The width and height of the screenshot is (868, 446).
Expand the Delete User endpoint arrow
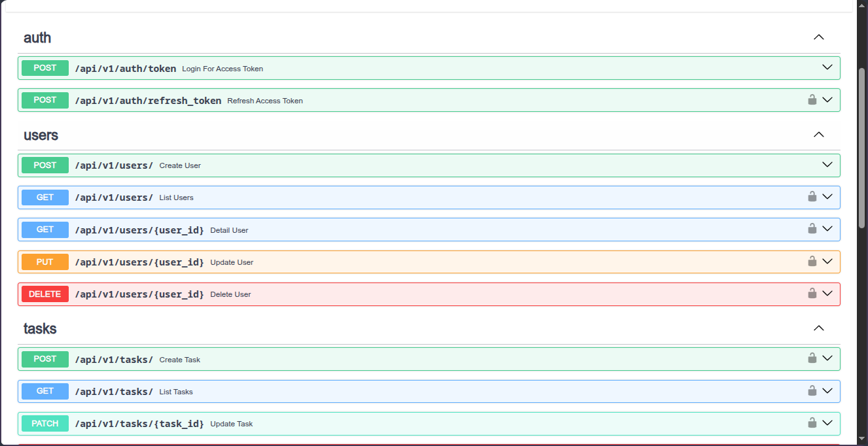(827, 294)
